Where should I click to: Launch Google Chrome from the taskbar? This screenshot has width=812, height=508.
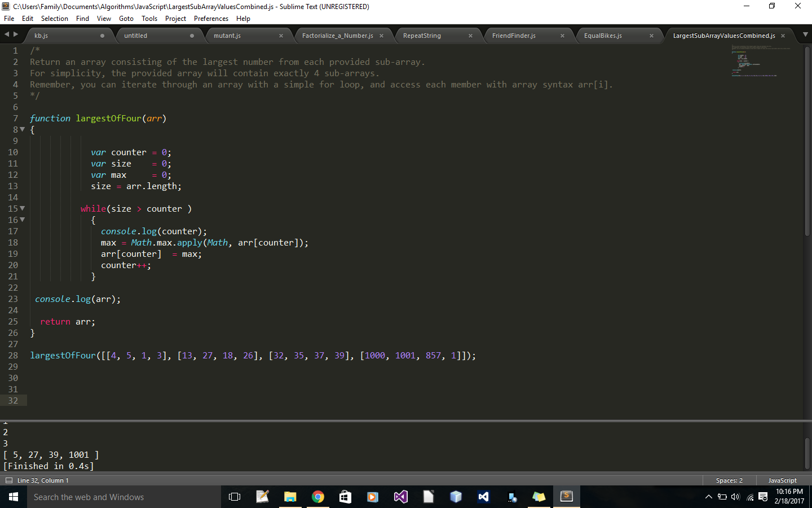[x=317, y=497]
